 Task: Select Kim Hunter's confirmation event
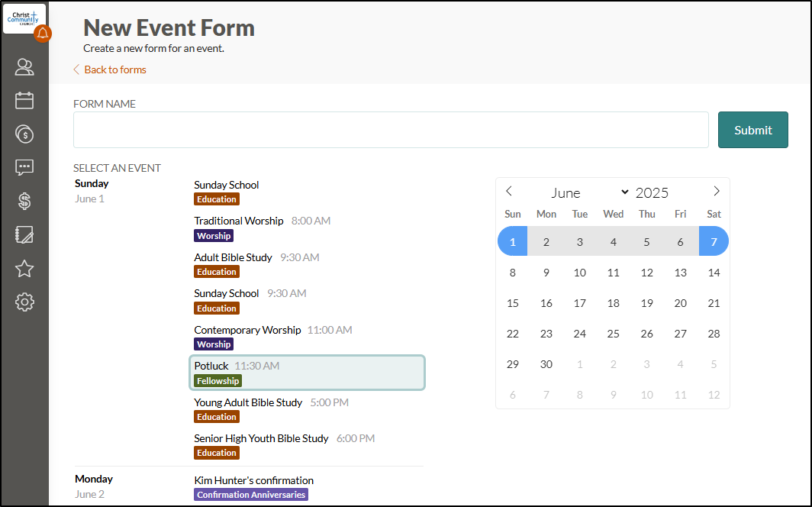tap(254, 487)
